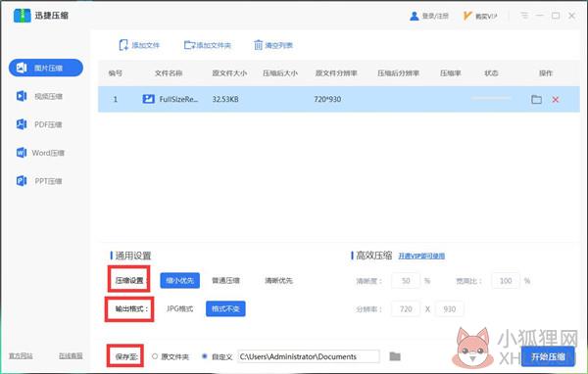Choose 清晰优先 compression mode
The image size is (588, 374).
click(278, 280)
